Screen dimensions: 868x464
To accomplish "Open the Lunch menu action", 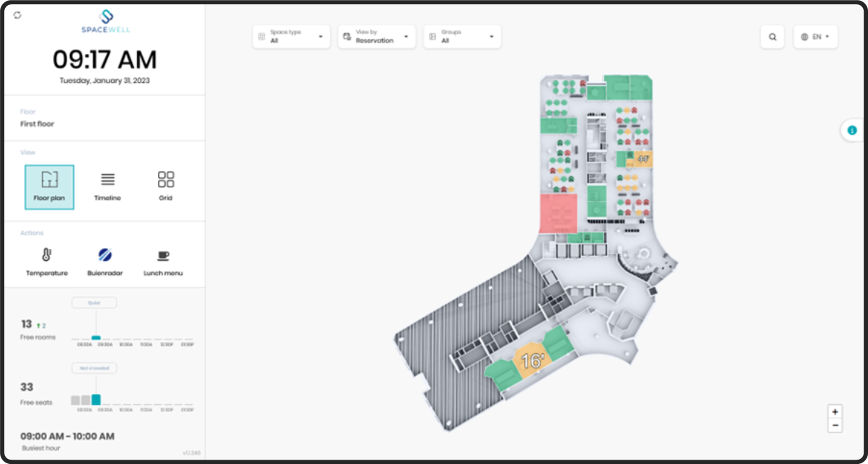I will 163,262.
